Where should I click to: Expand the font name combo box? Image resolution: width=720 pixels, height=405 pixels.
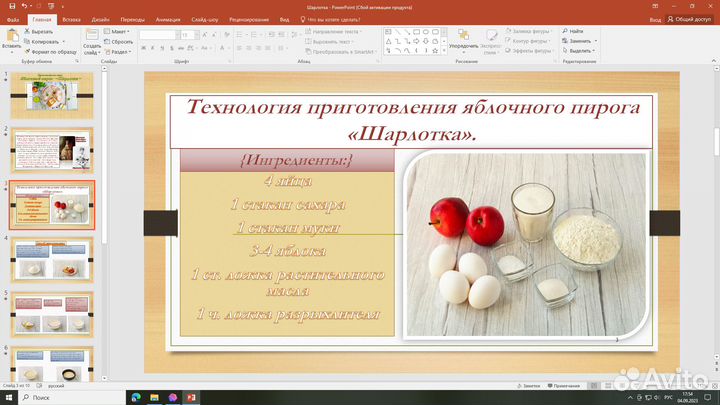pyautogui.click(x=177, y=35)
